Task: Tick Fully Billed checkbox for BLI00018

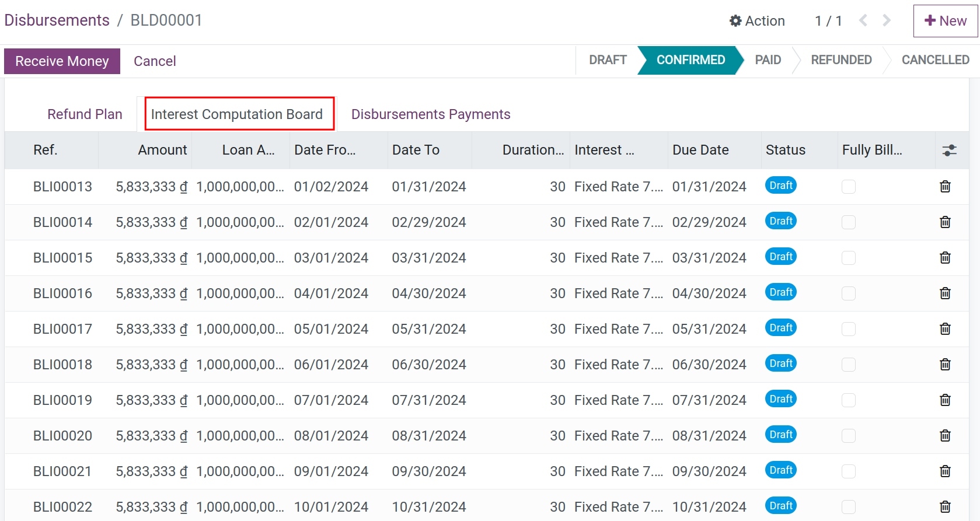Action: click(849, 365)
